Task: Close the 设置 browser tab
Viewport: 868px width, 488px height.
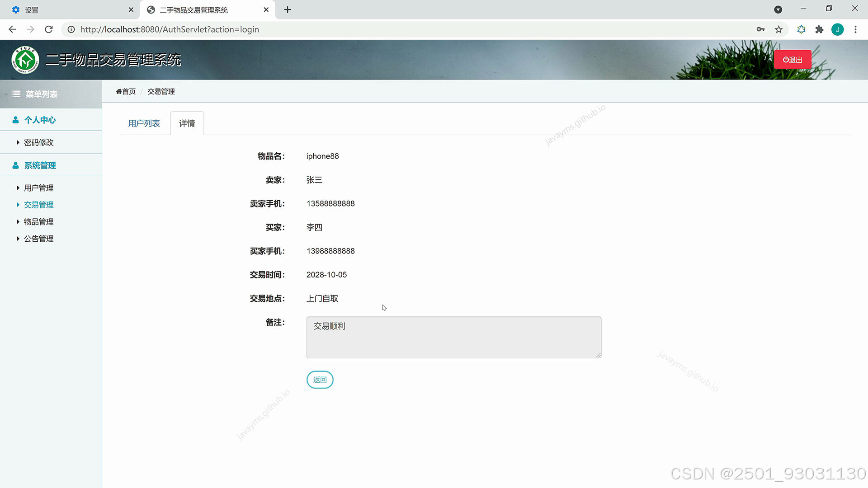Action: pos(131,9)
